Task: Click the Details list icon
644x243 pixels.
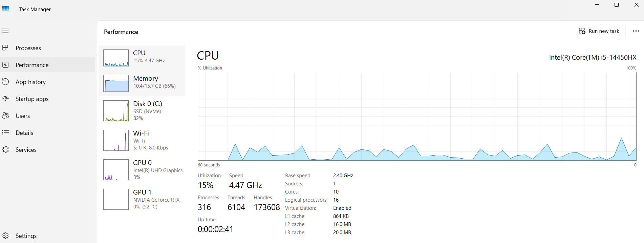Action: point(5,133)
